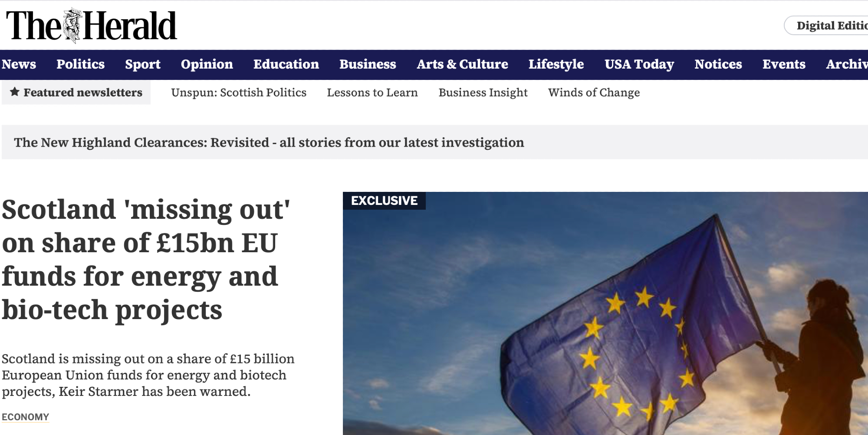Go to Arts & Culture

coord(462,64)
